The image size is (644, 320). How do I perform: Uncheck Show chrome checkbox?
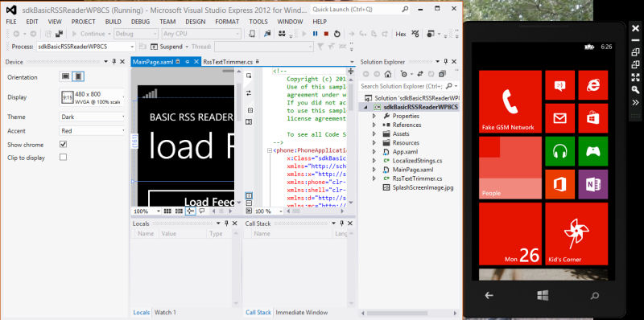coord(63,145)
